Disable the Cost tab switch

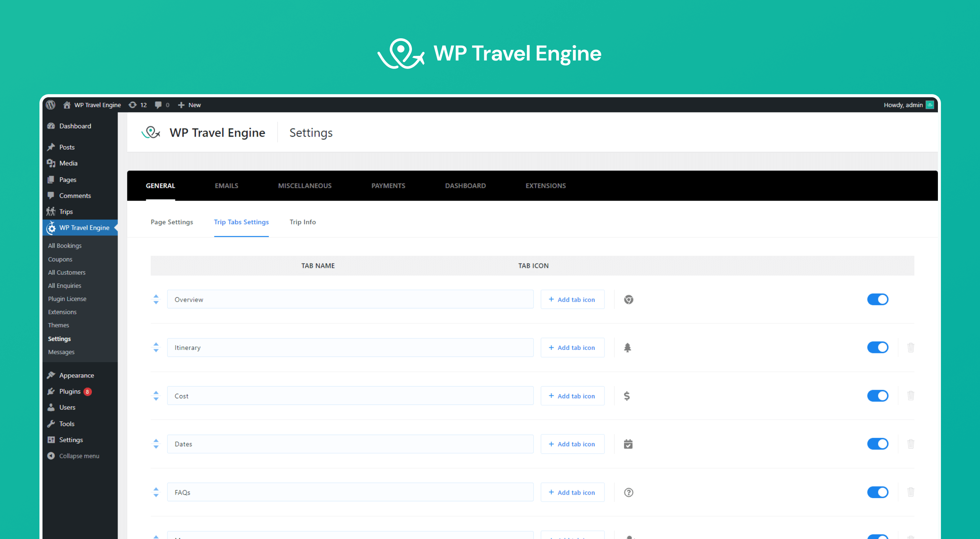pos(878,396)
